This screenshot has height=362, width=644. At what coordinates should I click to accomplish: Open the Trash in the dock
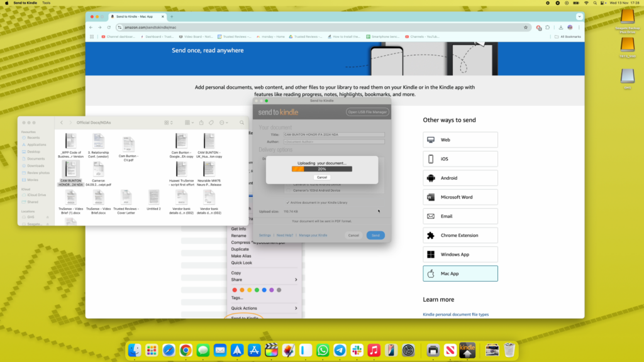click(509, 350)
